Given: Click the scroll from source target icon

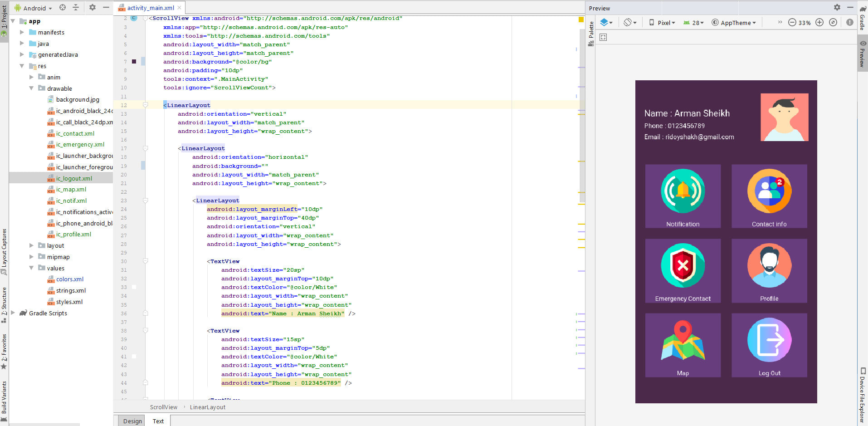Looking at the screenshot, I should pyautogui.click(x=63, y=7).
